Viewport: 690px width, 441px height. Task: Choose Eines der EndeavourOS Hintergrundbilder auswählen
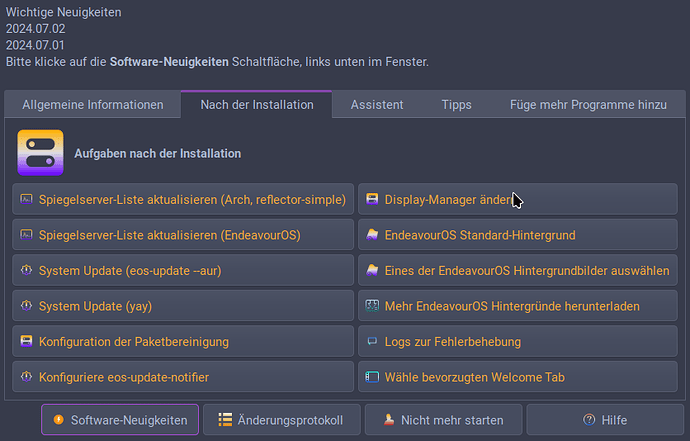(518, 270)
